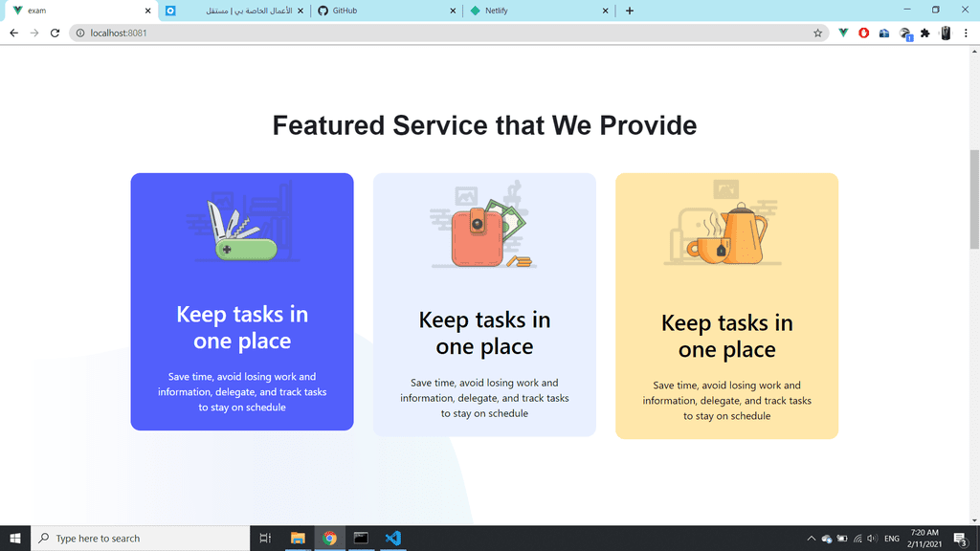980x551 pixels.
Task: Bookmark this page with star icon
Action: coord(817,33)
